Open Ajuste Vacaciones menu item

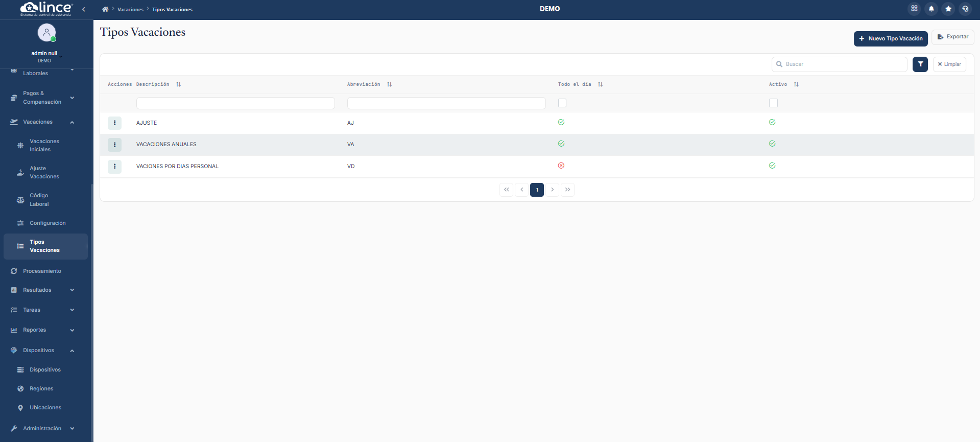pos(44,173)
